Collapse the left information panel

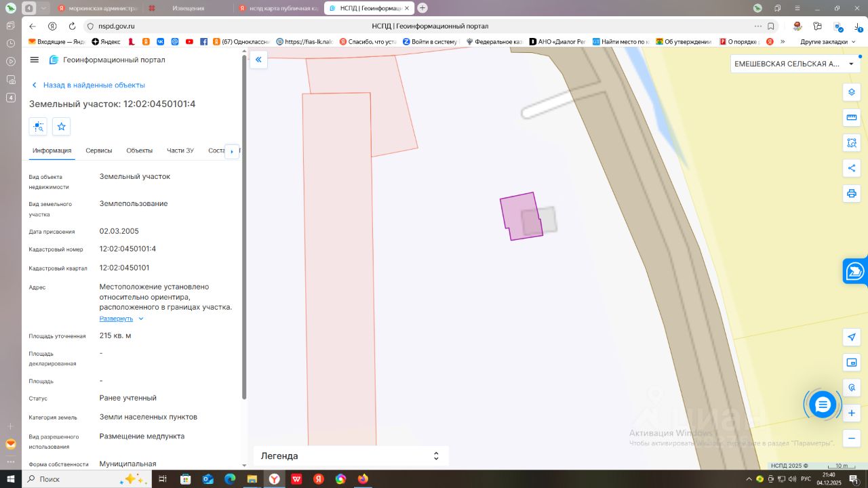tap(258, 60)
